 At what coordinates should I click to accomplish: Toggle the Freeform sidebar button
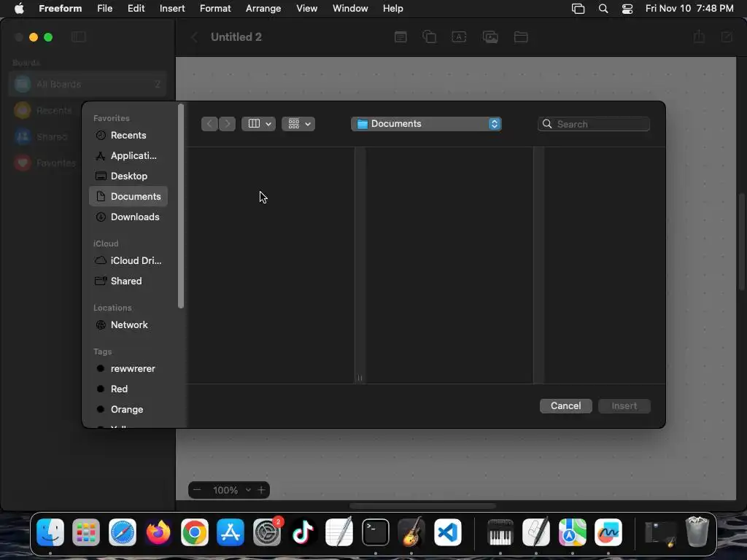point(79,36)
